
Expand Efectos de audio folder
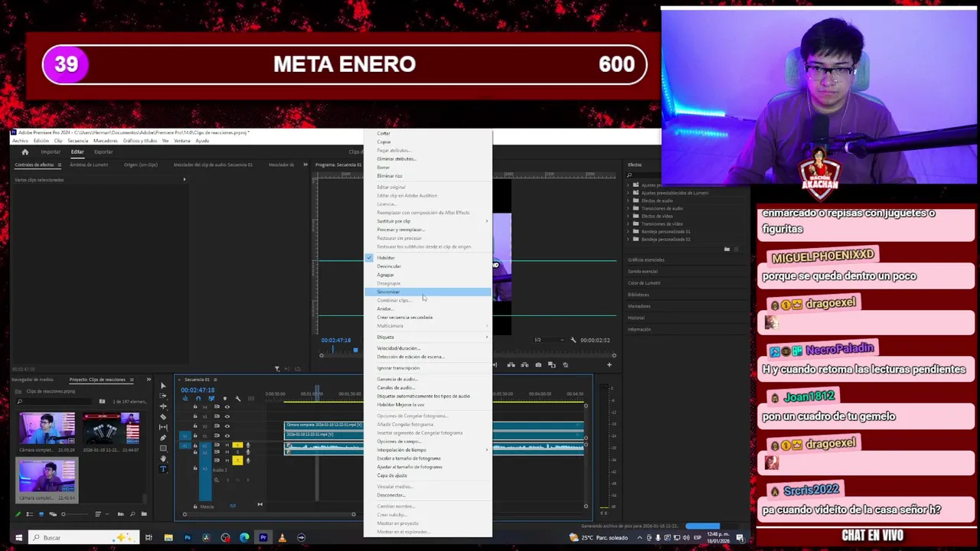(629, 201)
